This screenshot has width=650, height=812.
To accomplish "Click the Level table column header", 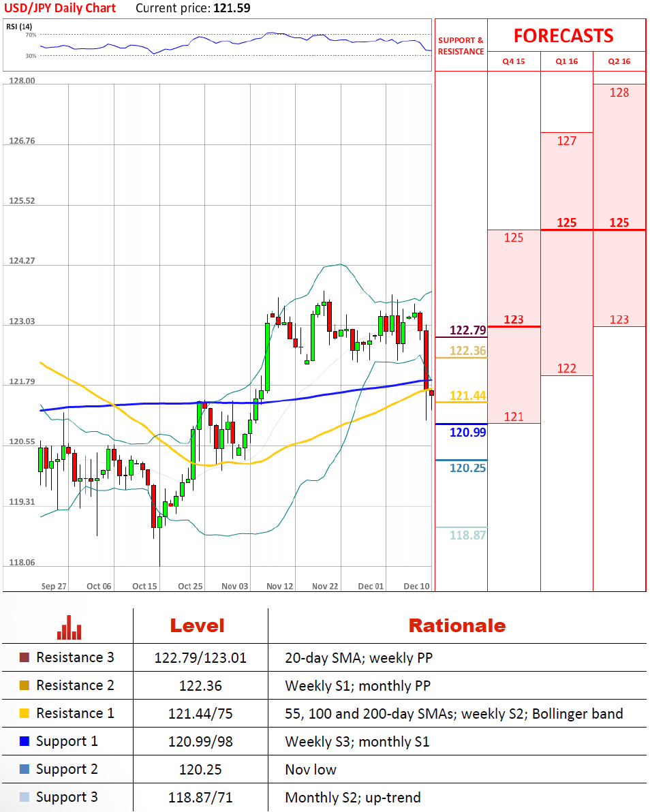I will pos(198,625).
